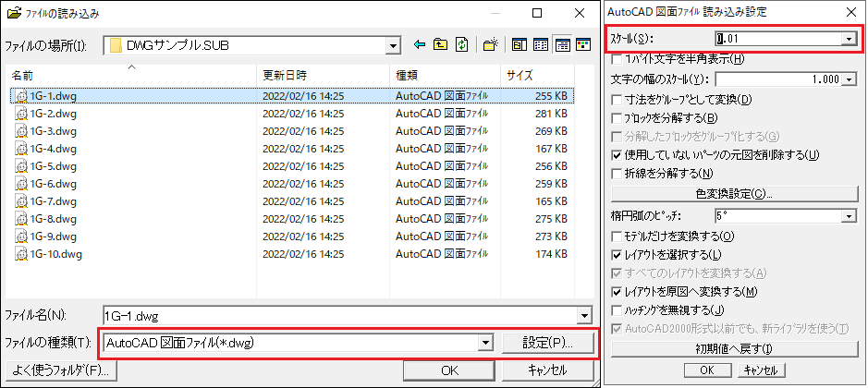The image size is (868, 388).
Task: Click the file icon of 1G-10.dwg
Action: 21,255
